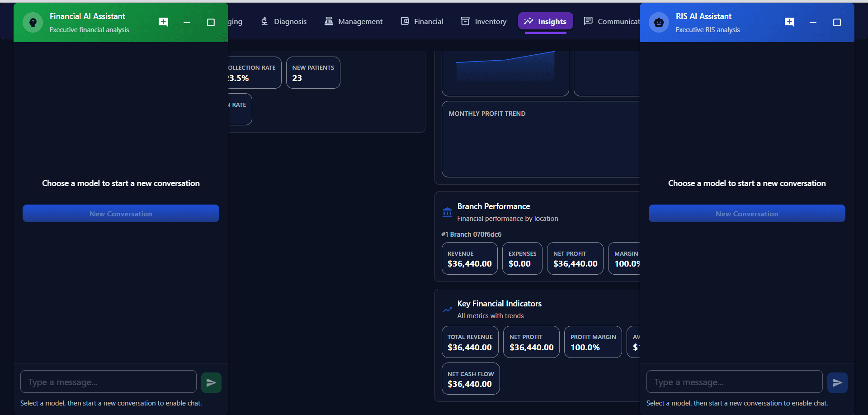Start new chat icon in RIS AI Assistant
This screenshot has width=868, height=415.
pyautogui.click(x=789, y=22)
